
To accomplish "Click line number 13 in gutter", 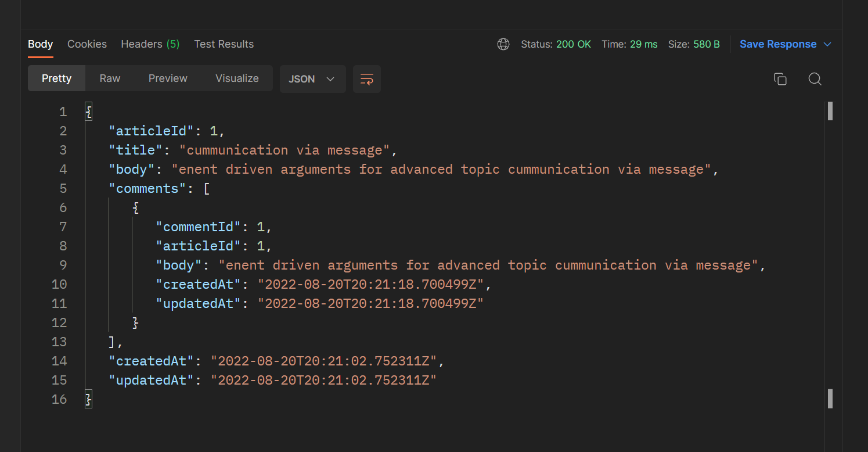I will 59,342.
